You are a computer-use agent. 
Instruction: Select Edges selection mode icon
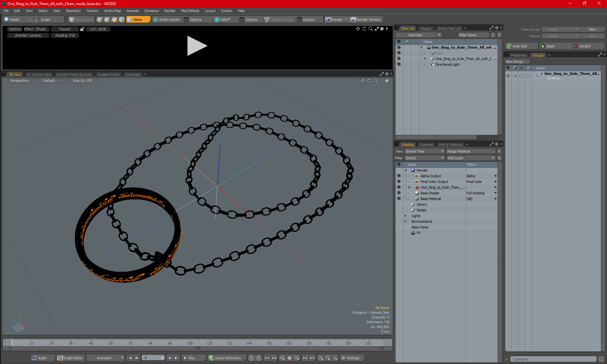coord(107,20)
